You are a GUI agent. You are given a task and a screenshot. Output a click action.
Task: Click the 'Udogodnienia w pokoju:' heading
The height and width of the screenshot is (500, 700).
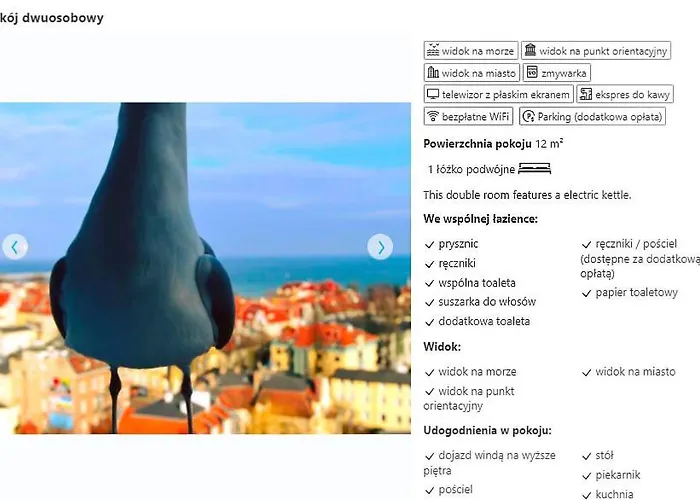[x=487, y=431]
